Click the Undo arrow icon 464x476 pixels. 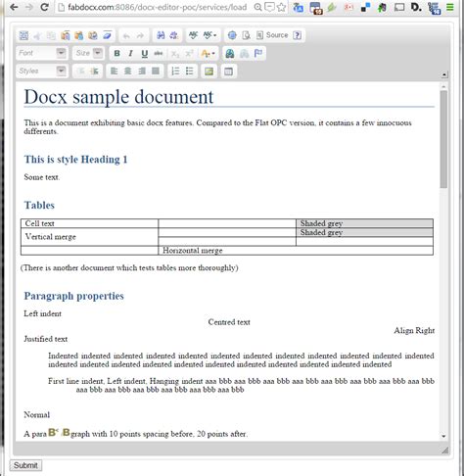coord(126,35)
